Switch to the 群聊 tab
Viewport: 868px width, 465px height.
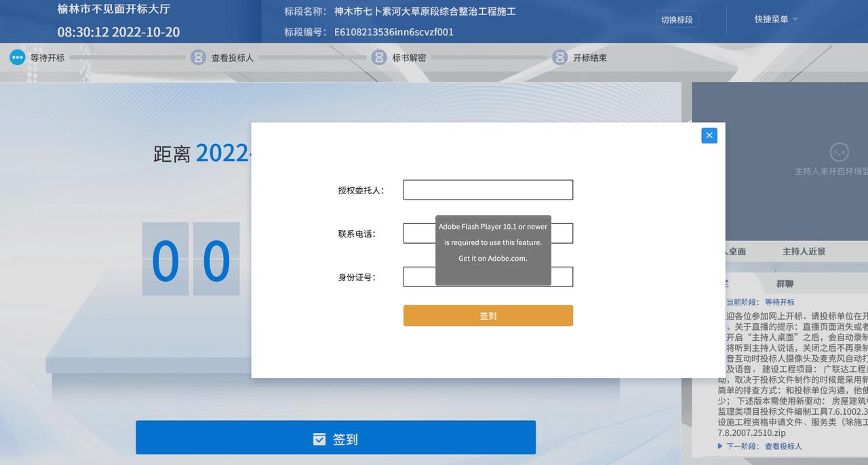(x=785, y=284)
